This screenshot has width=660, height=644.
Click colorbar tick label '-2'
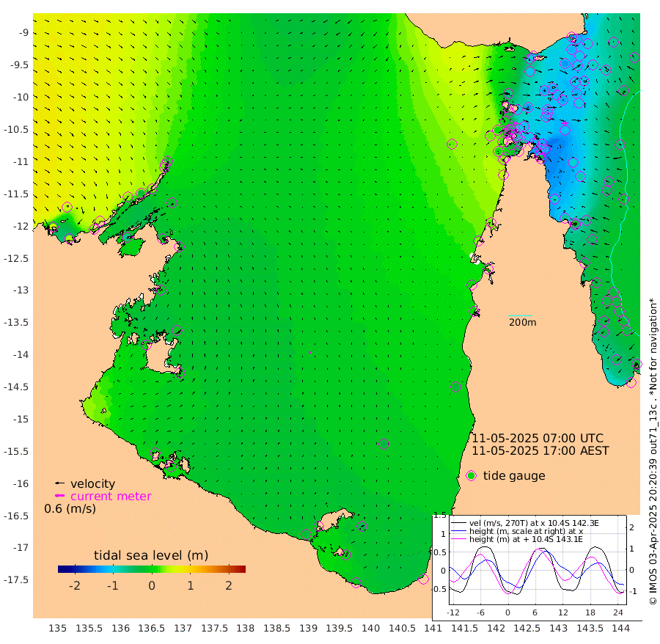coord(75,585)
